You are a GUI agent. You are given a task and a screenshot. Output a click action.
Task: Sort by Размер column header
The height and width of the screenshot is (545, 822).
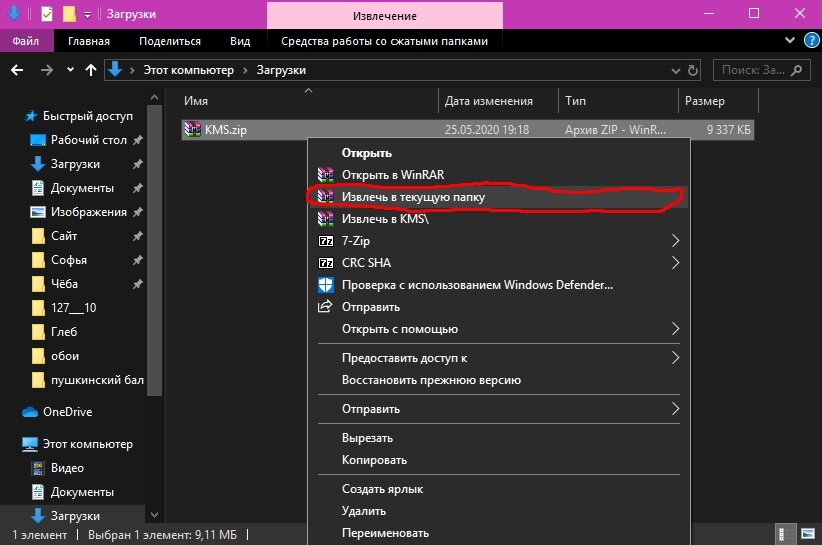tap(718, 101)
